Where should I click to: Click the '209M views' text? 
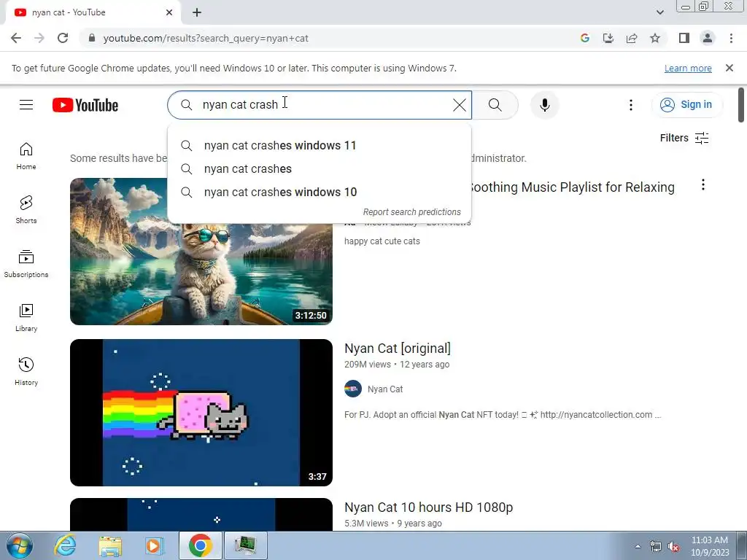[368, 365]
